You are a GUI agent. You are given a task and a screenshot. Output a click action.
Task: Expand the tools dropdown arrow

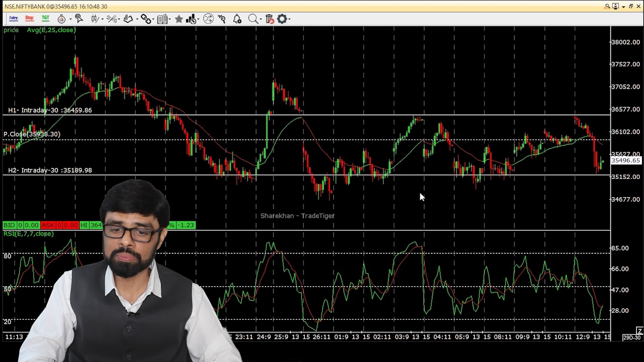pyautogui.click(x=119, y=19)
